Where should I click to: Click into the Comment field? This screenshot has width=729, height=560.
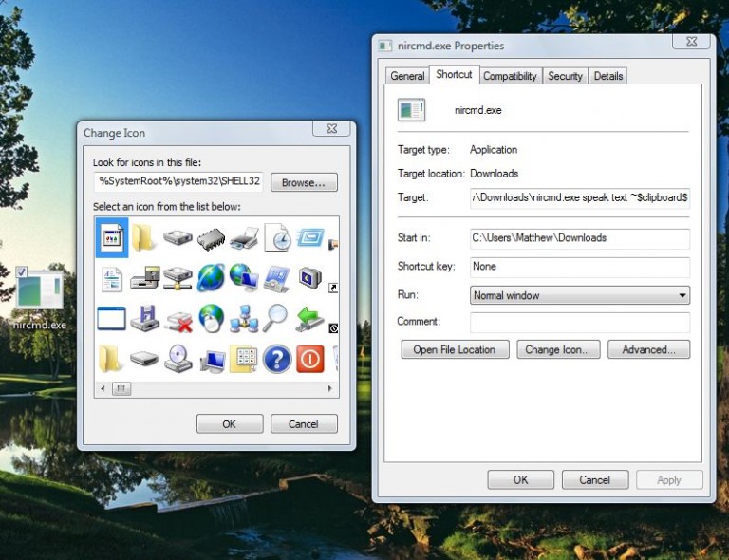pyautogui.click(x=580, y=322)
